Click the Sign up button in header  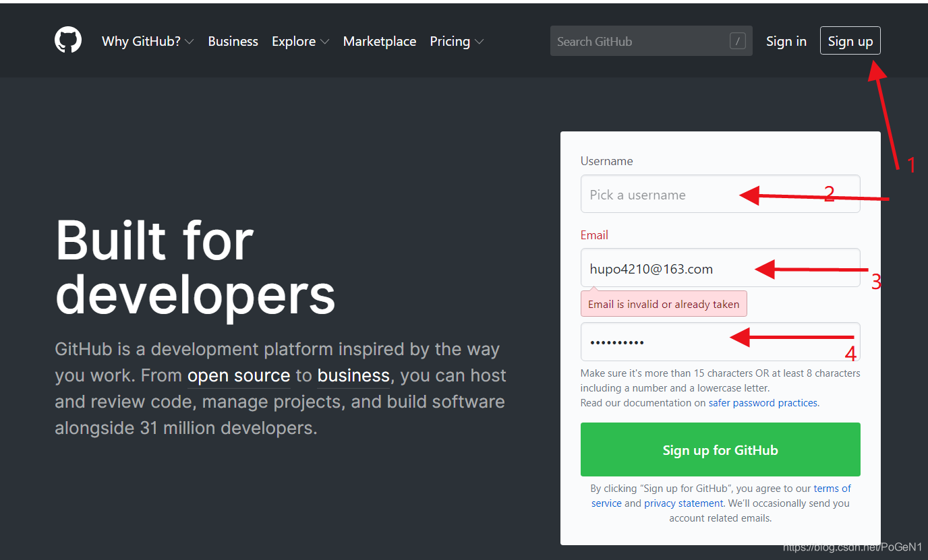tap(850, 41)
